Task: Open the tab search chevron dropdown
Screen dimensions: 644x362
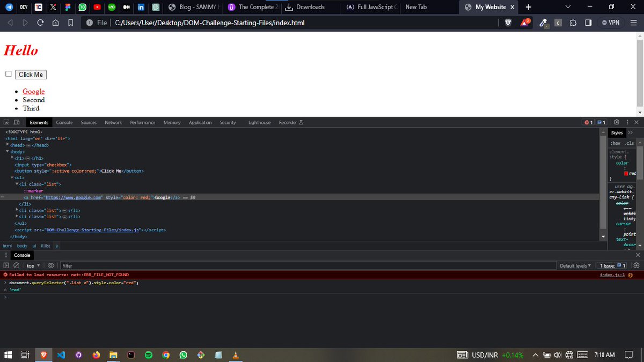Action: 568,7
